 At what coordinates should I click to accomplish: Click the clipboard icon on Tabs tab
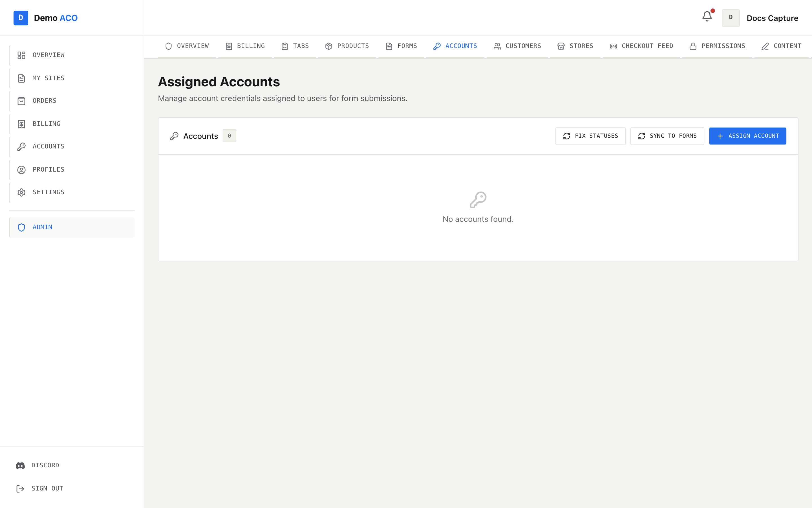[285, 46]
